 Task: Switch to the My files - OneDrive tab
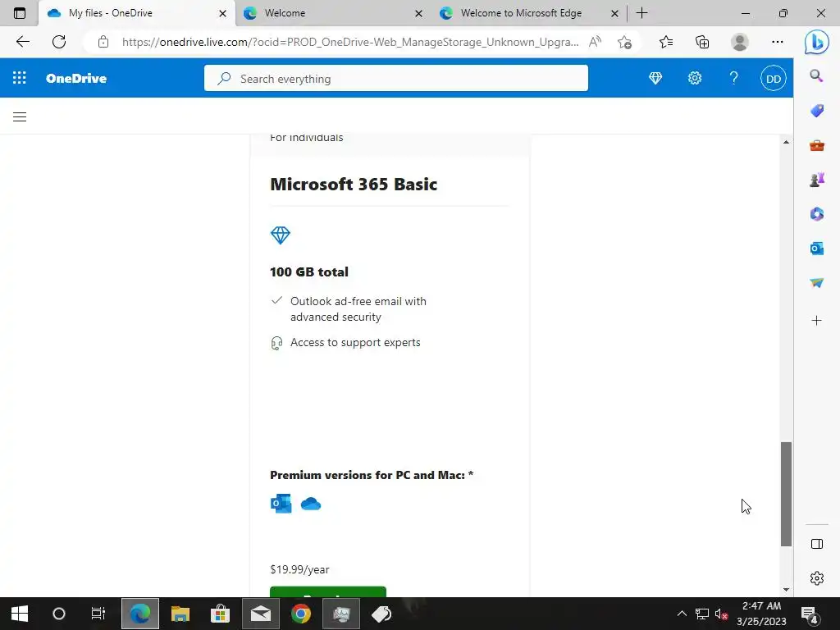click(137, 13)
